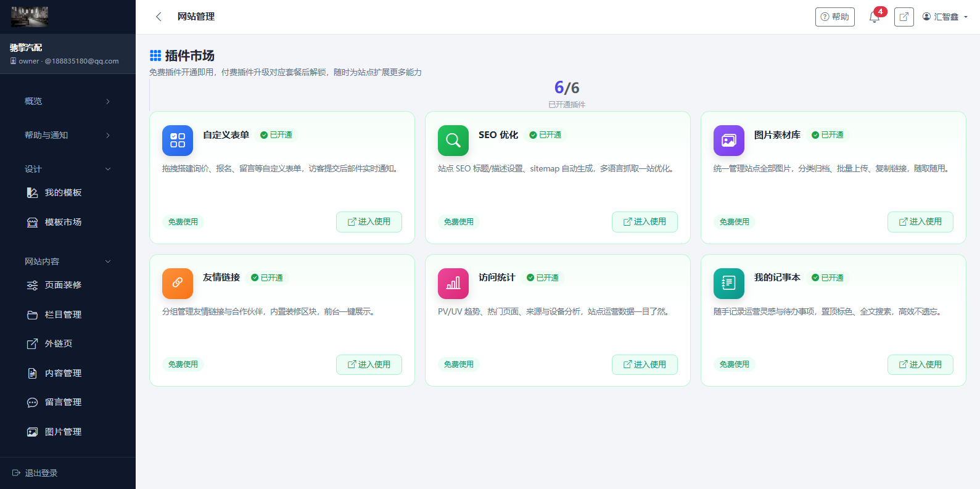Screen dimensions: 980x489
Task: Click the 驰擎汽配 site name
Action: (26, 47)
